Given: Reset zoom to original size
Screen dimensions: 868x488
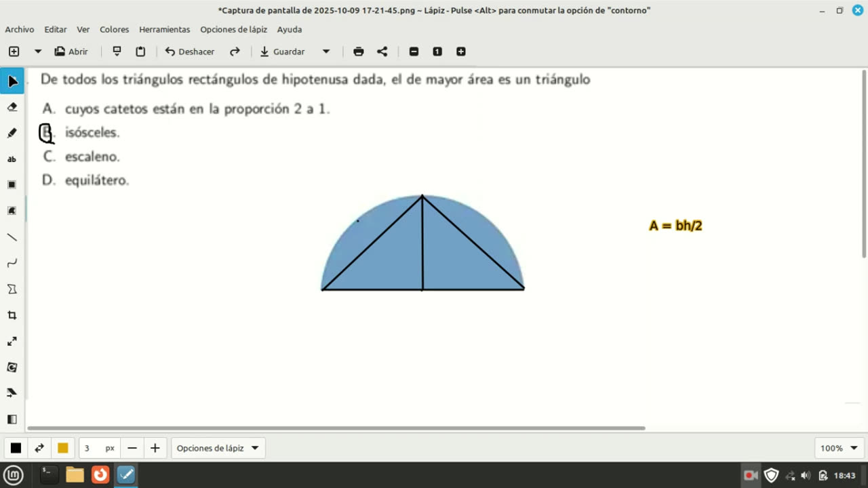Looking at the screenshot, I should 437,52.
